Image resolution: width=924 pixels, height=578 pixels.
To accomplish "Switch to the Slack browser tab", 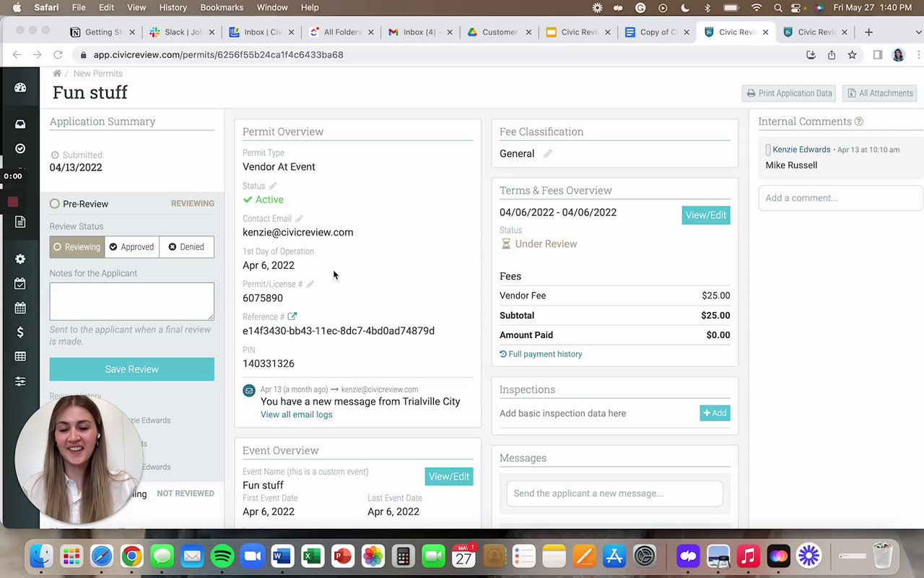I will [181, 32].
